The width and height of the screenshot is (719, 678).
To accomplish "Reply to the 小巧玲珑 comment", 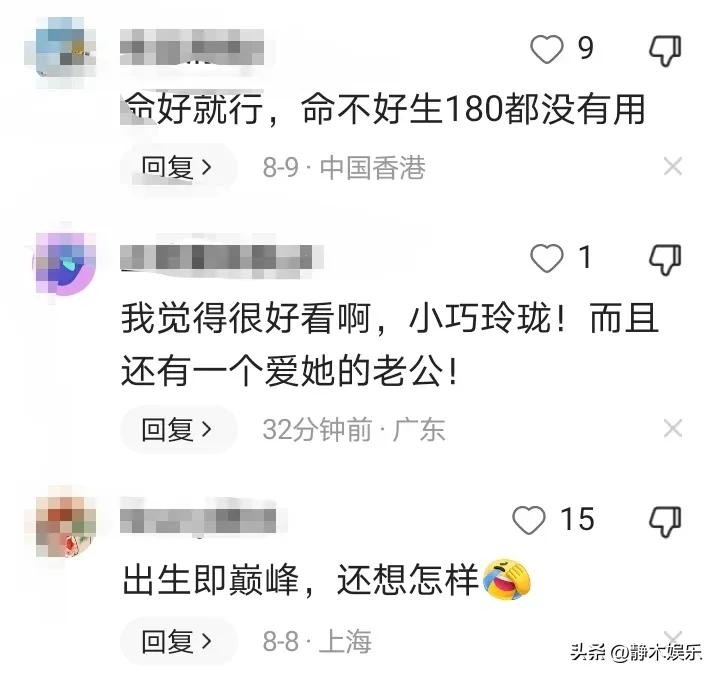I will pyautogui.click(x=178, y=430).
